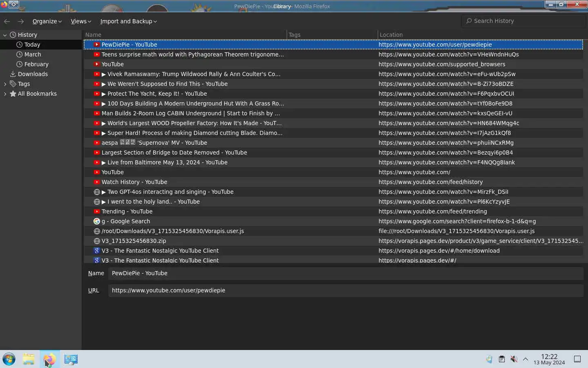
Task: Select 100 Days Building Underground Hut row
Action: click(x=334, y=103)
